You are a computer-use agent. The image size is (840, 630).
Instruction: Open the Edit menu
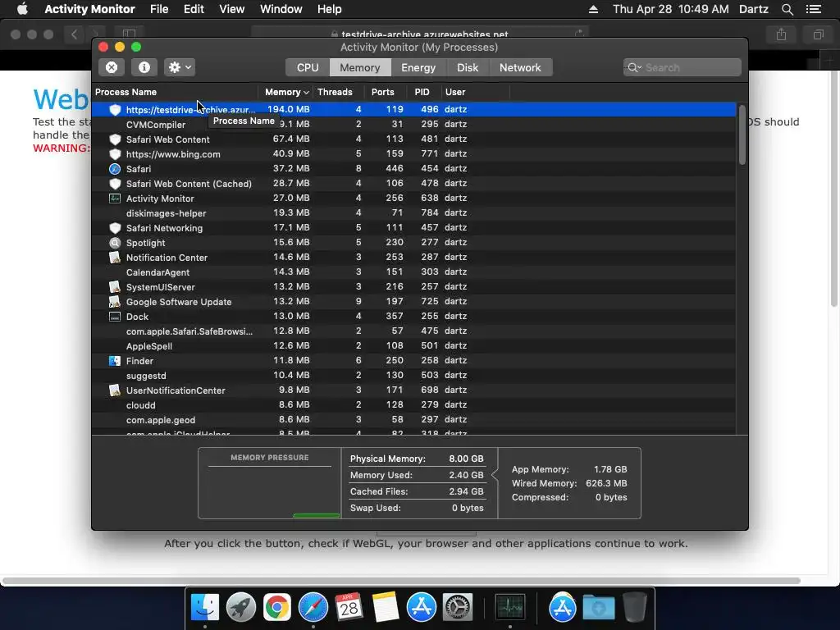coord(194,9)
